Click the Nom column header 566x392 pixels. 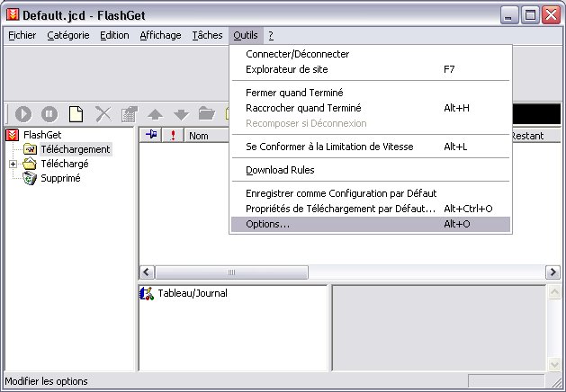pyautogui.click(x=206, y=136)
